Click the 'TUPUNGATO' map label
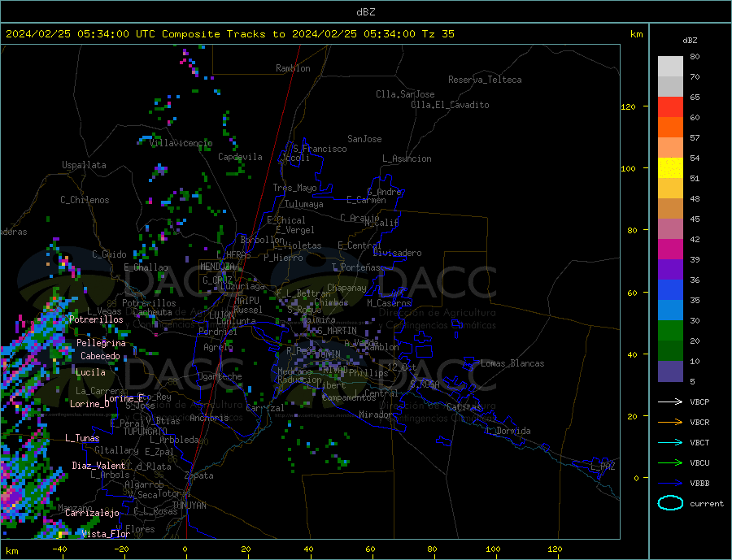This screenshot has height=560, width=732. (x=145, y=432)
